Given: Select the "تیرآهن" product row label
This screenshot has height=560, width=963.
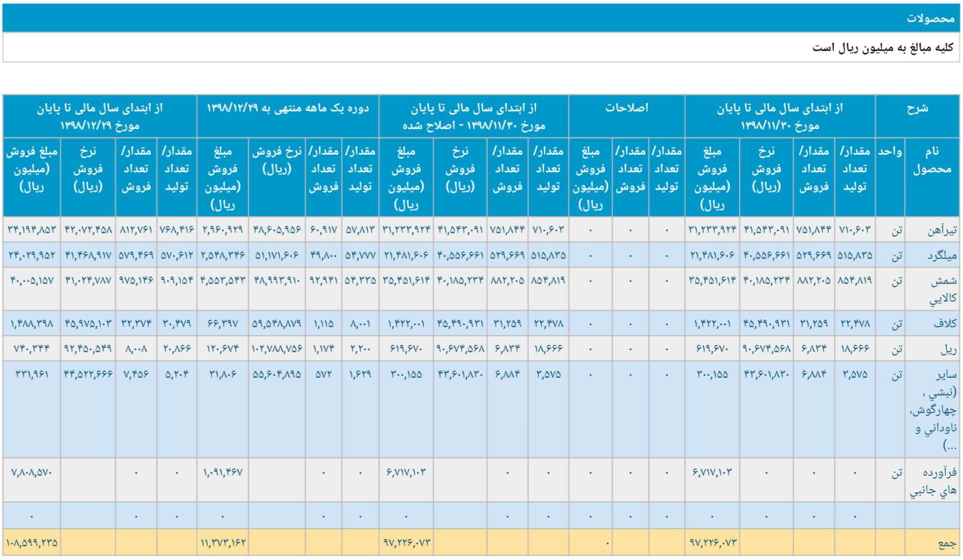Looking at the screenshot, I should tap(941, 230).
